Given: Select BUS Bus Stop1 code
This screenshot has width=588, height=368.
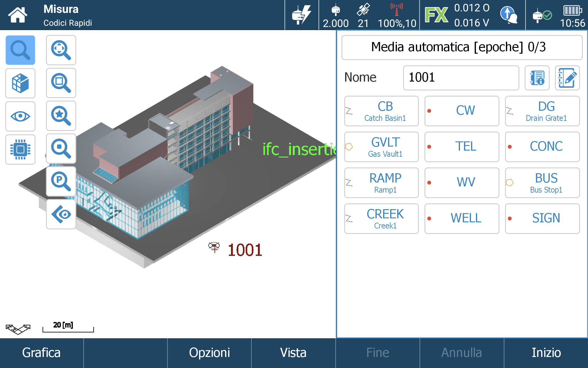Looking at the screenshot, I should tap(542, 183).
